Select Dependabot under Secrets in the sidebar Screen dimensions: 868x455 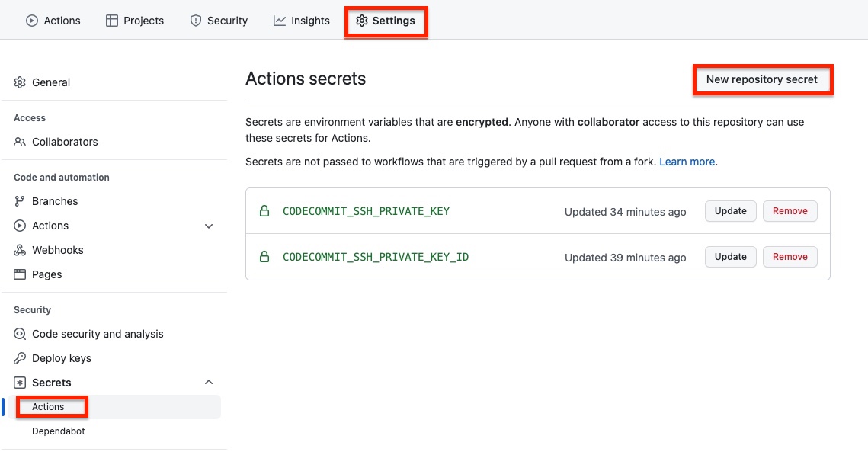(x=59, y=431)
